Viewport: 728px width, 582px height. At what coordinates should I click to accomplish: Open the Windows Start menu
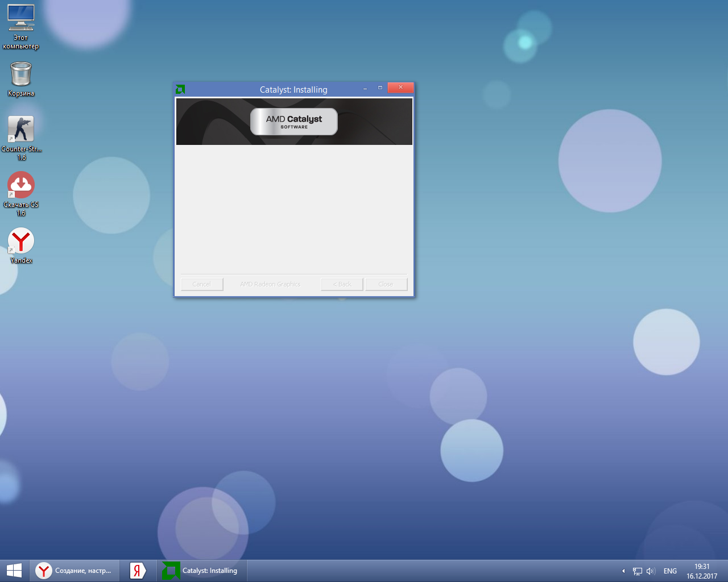(x=14, y=571)
